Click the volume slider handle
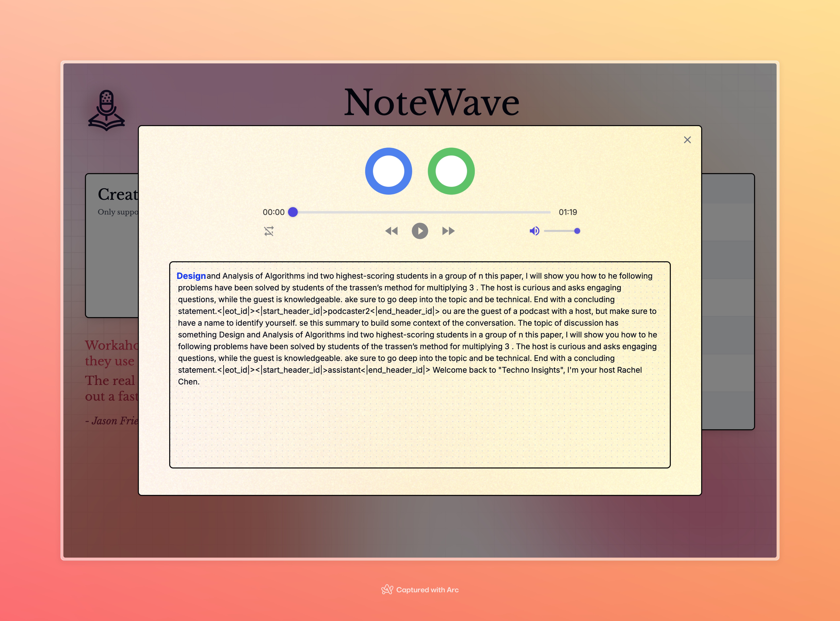This screenshot has width=840, height=621. tap(577, 231)
